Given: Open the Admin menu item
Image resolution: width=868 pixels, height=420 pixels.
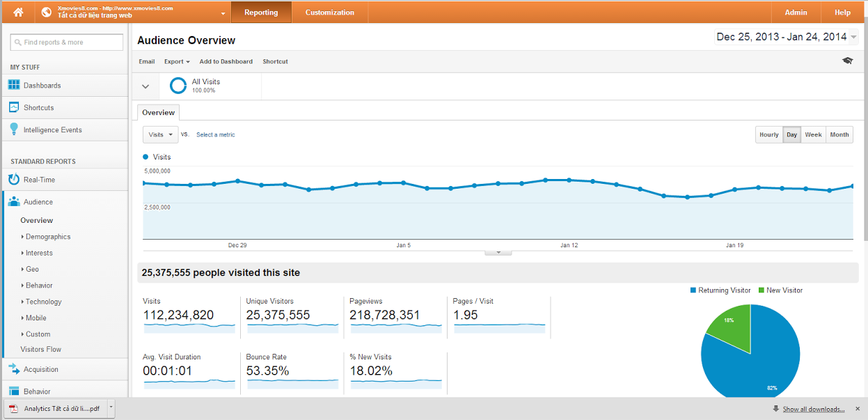Looking at the screenshot, I should pos(796,12).
